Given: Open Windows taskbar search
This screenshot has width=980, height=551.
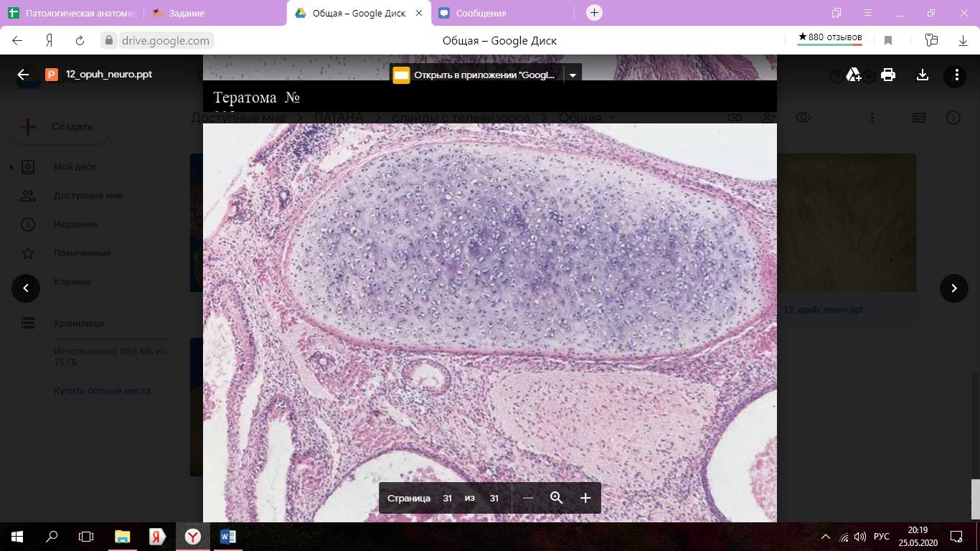Looking at the screenshot, I should [x=52, y=537].
